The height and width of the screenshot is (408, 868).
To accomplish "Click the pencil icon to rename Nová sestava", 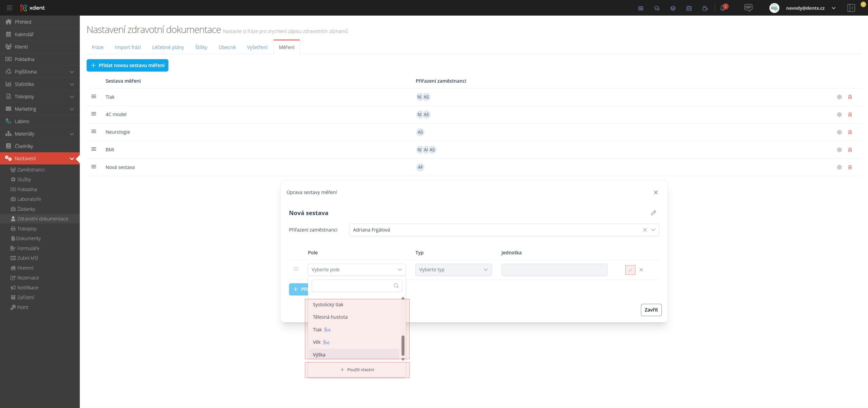I will pyautogui.click(x=653, y=213).
